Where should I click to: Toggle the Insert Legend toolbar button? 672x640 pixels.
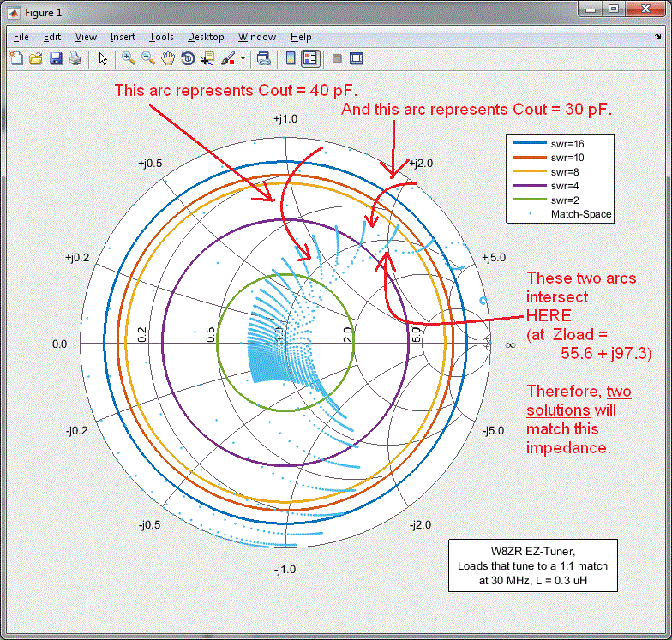point(310,58)
